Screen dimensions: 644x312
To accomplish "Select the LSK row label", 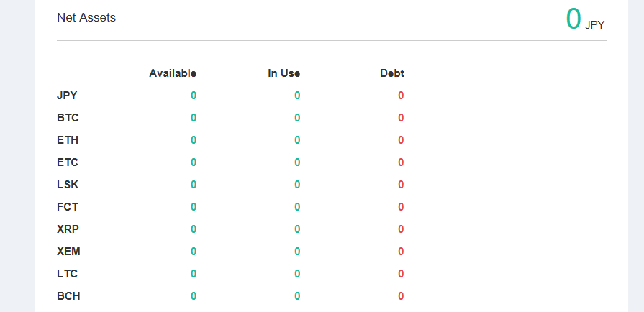I will coord(68,185).
